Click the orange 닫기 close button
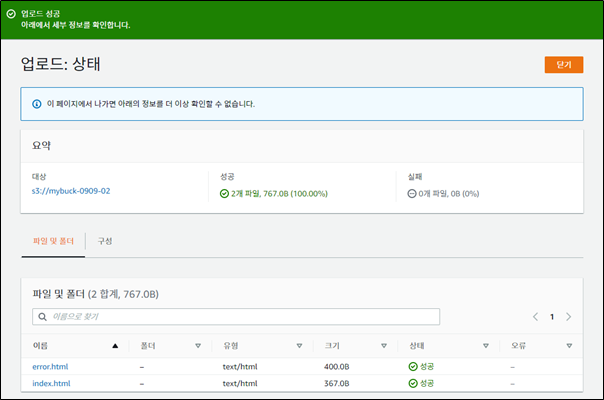 564,65
